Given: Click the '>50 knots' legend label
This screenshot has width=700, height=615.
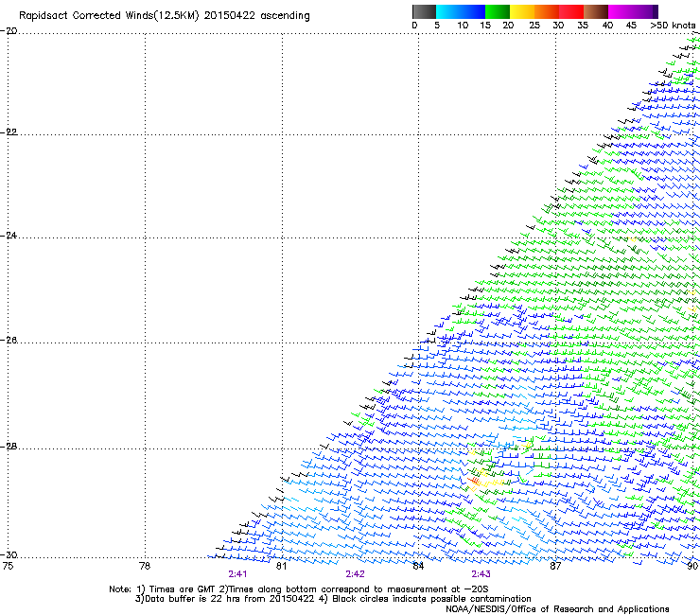Looking at the screenshot, I should pos(673,26).
